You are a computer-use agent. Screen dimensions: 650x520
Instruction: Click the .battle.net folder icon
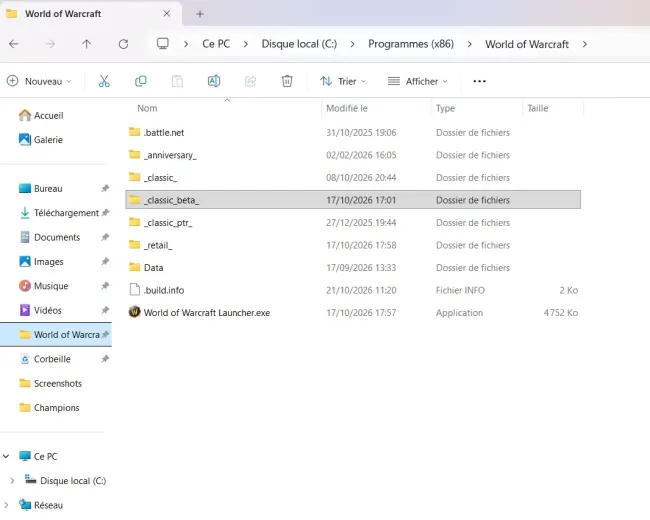134,132
